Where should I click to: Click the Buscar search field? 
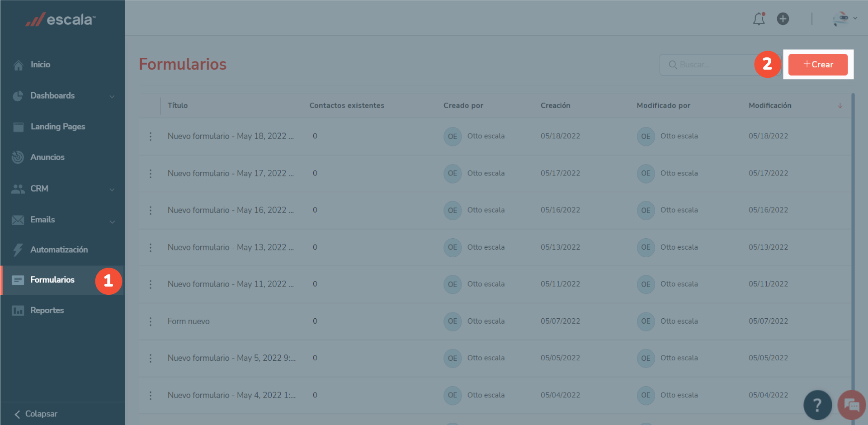[710, 65]
